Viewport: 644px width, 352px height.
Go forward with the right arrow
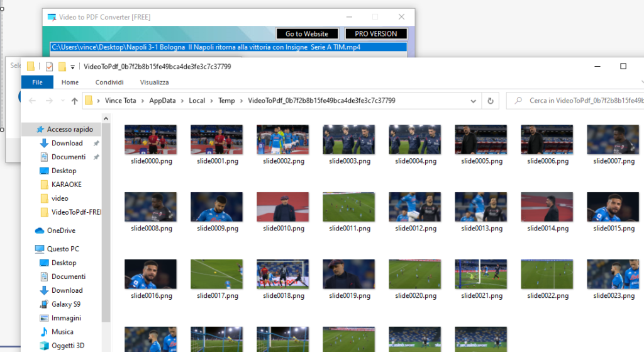(49, 101)
